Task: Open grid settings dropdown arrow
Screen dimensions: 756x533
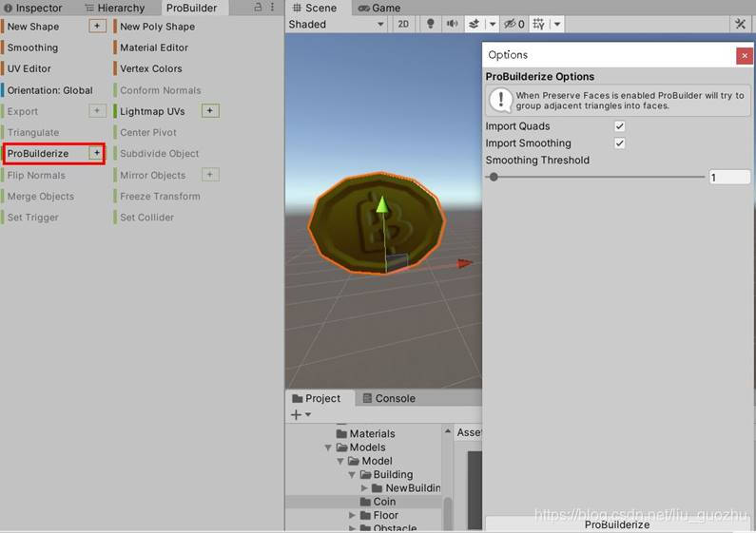Action: [557, 24]
